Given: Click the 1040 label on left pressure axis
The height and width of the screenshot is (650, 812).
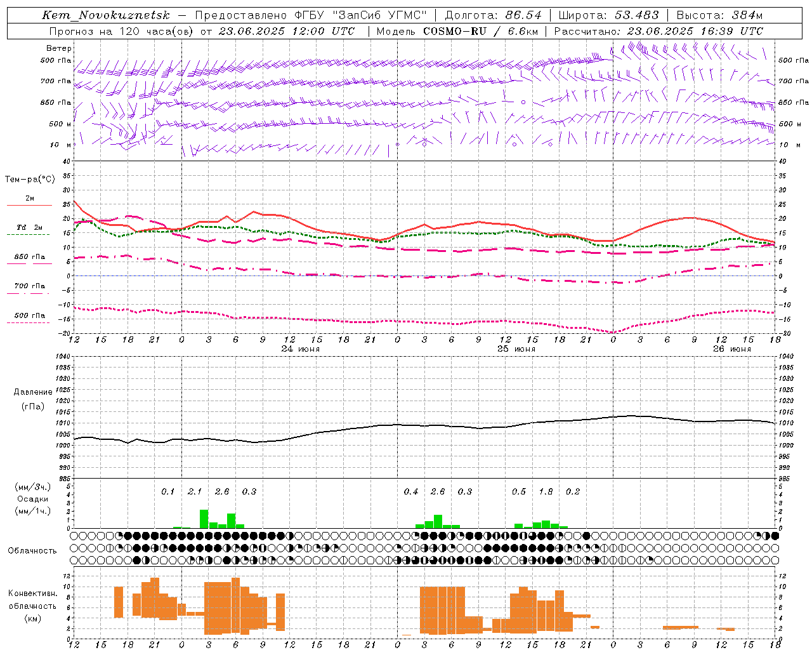Looking at the screenshot, I should pyautogui.click(x=63, y=356).
